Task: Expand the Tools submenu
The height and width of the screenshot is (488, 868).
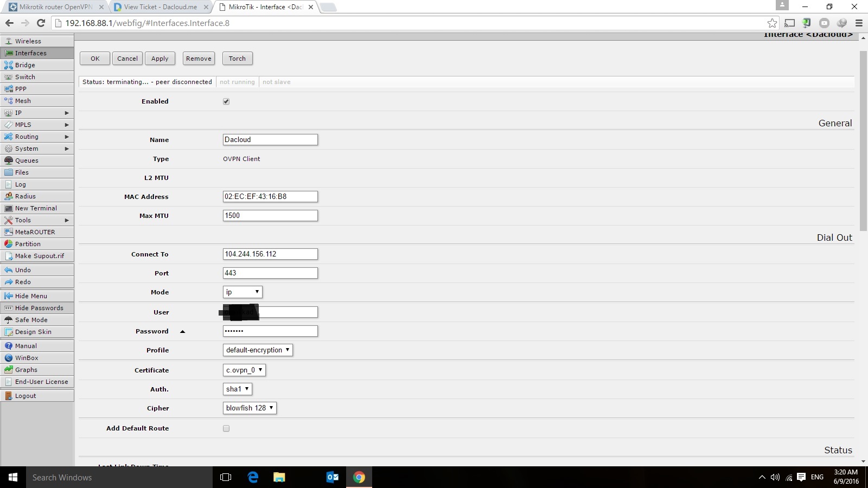Action: tap(67, 220)
